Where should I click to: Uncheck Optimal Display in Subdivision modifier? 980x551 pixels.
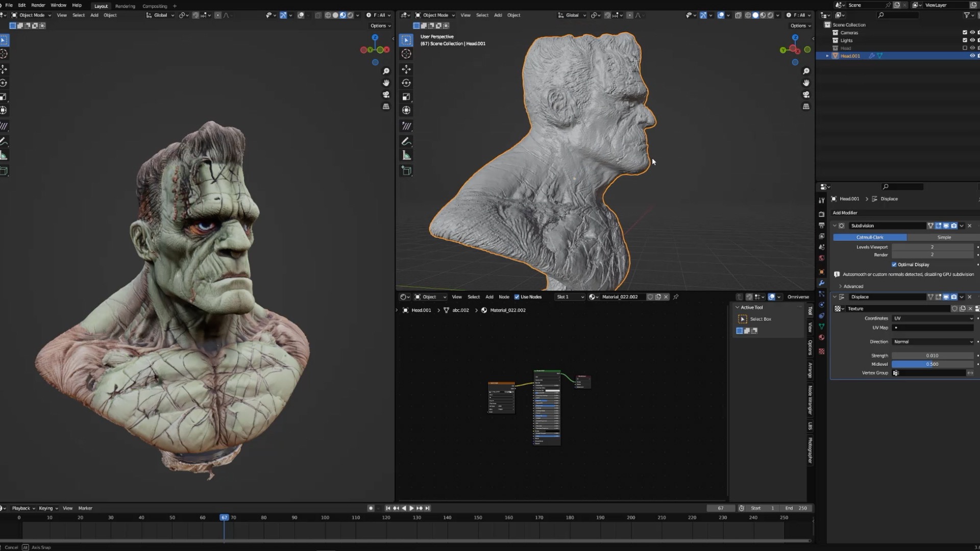894,264
